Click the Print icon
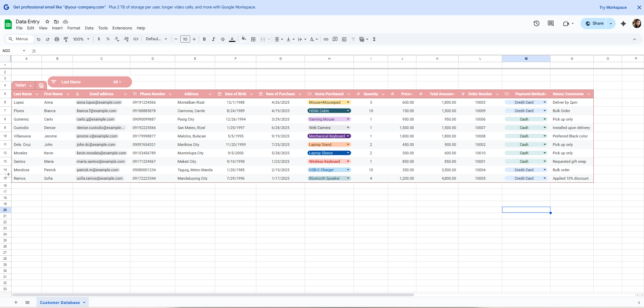This screenshot has width=644, height=308. tap(57, 39)
